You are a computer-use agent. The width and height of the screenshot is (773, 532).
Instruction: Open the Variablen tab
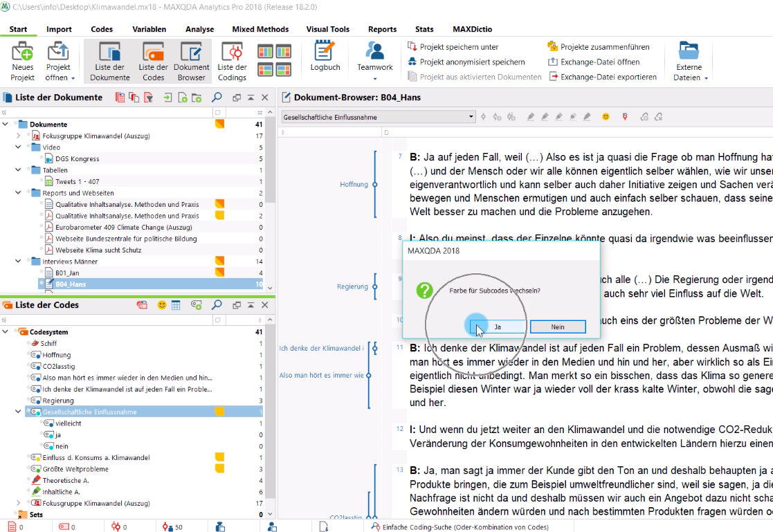pyautogui.click(x=149, y=29)
